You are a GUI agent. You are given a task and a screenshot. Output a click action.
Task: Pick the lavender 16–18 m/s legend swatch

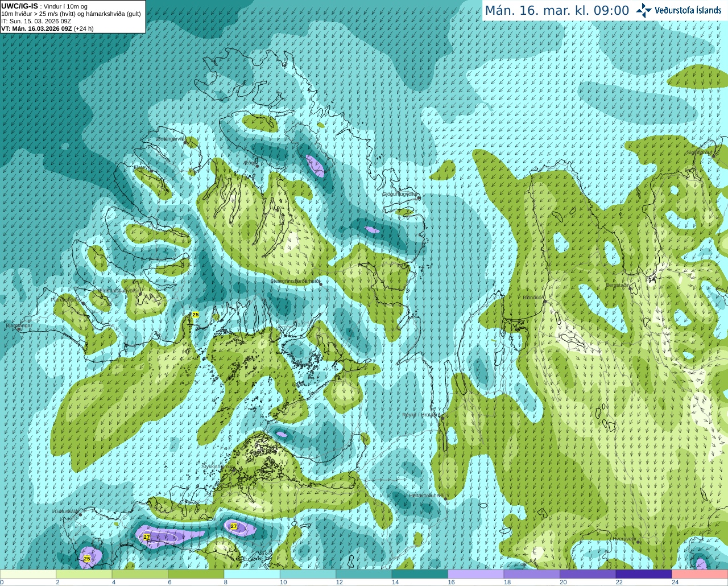click(x=476, y=574)
